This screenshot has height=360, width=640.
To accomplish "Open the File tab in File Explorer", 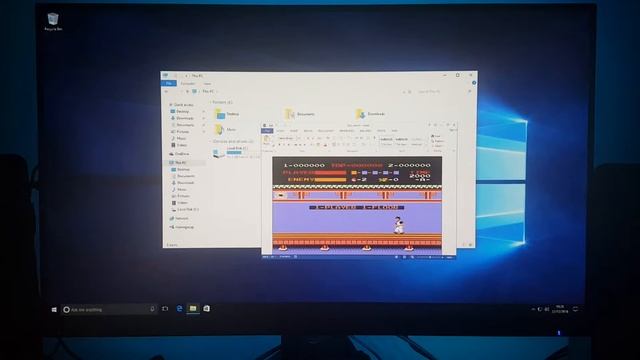I will 169,83.
